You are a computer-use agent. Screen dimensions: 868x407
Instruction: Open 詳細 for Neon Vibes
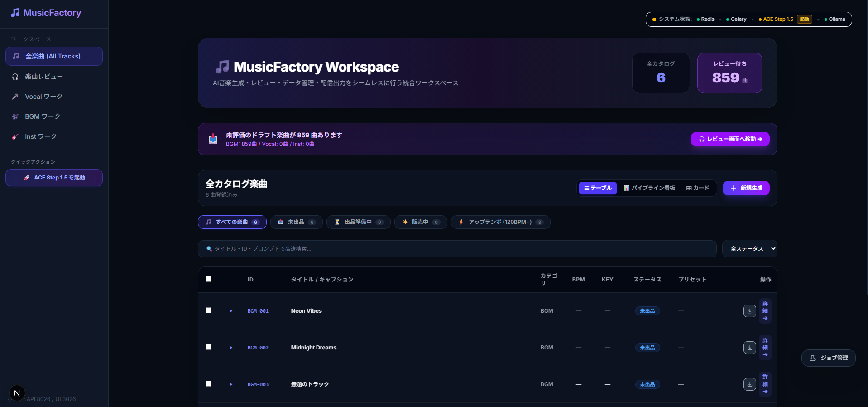(x=765, y=311)
